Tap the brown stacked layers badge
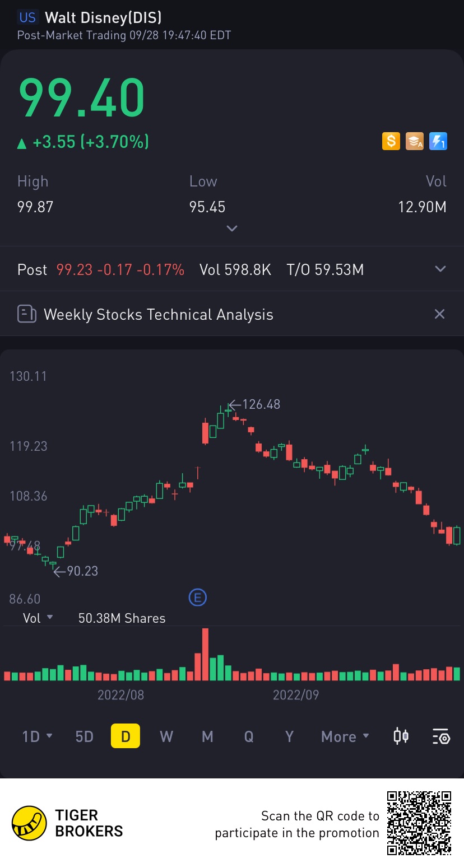Viewport: 464px width, 868px height. [x=415, y=141]
